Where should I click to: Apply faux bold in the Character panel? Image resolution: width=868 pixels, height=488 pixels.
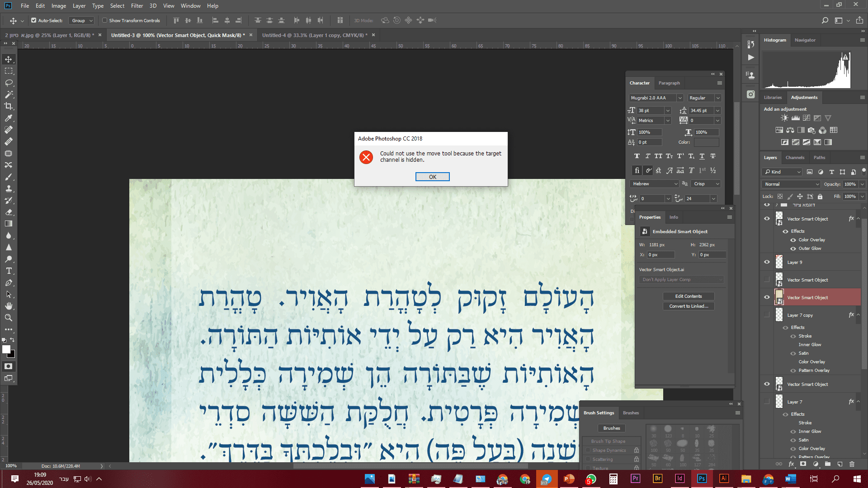point(637,156)
